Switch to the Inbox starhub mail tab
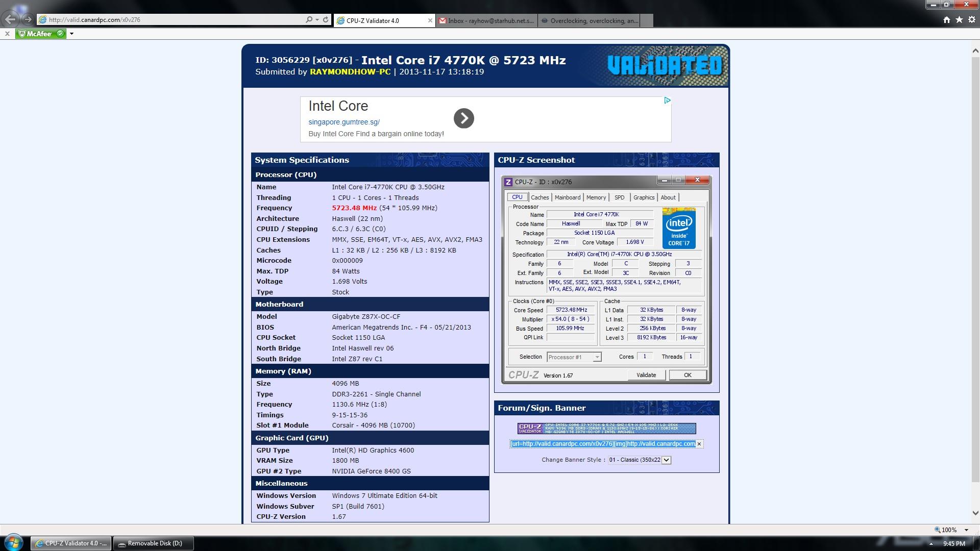The image size is (980, 551). coord(486,21)
